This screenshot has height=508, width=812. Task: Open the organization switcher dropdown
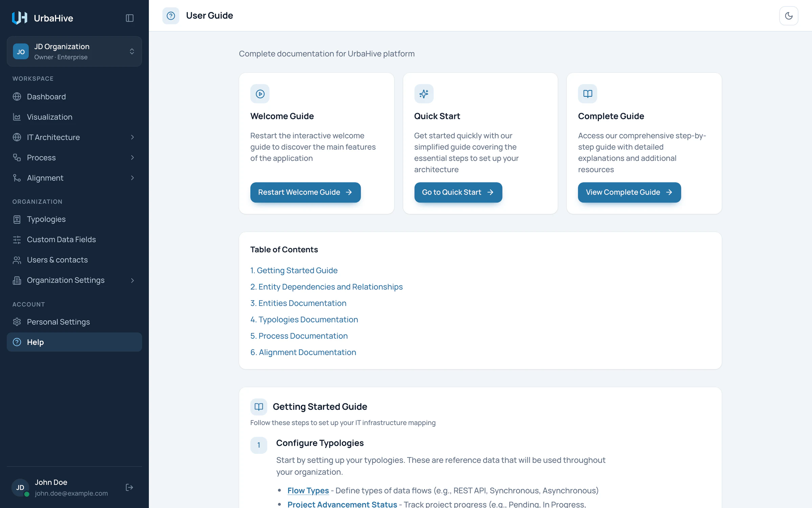[x=74, y=51]
